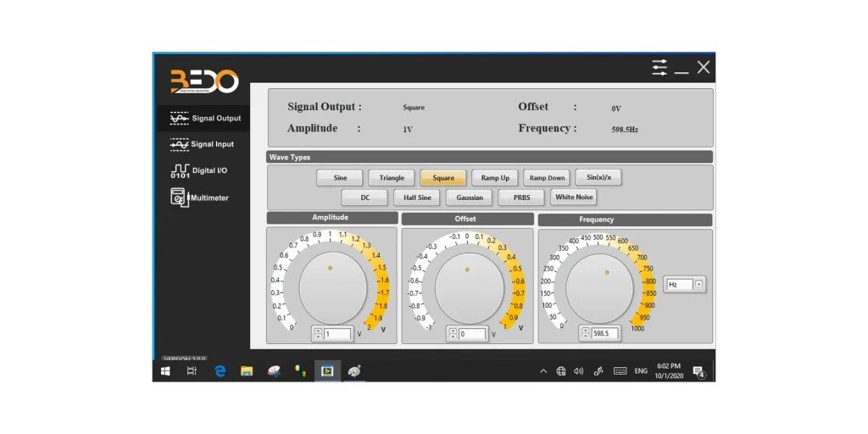
Task: Open File Explorer from the taskbar
Action: (247, 371)
